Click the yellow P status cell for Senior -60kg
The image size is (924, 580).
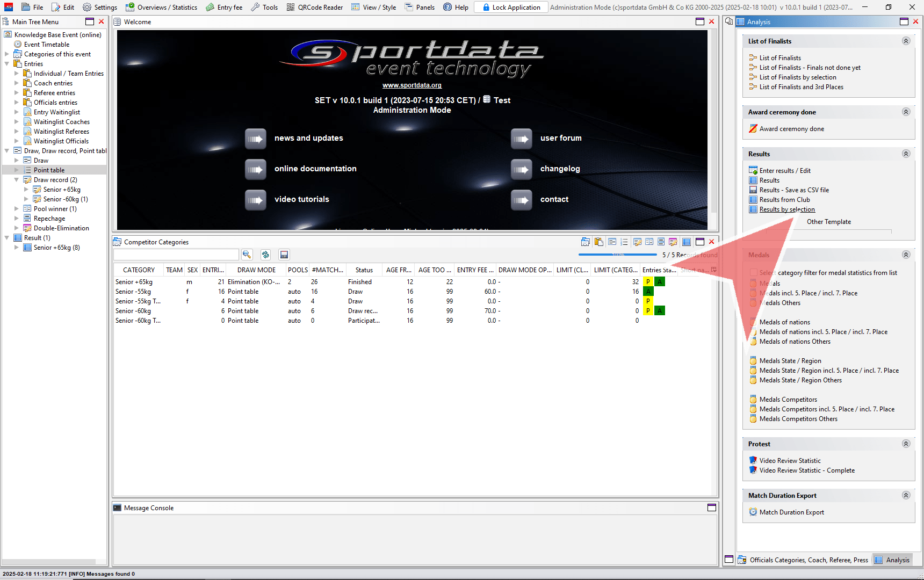pos(648,311)
